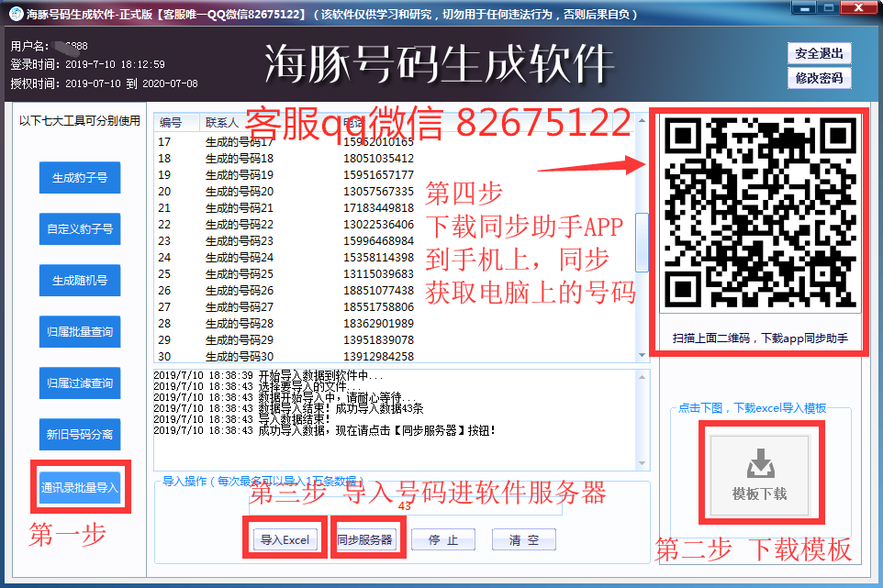Click the dolphin app icon in title bar
883x588 pixels.
pyautogui.click(x=16, y=14)
